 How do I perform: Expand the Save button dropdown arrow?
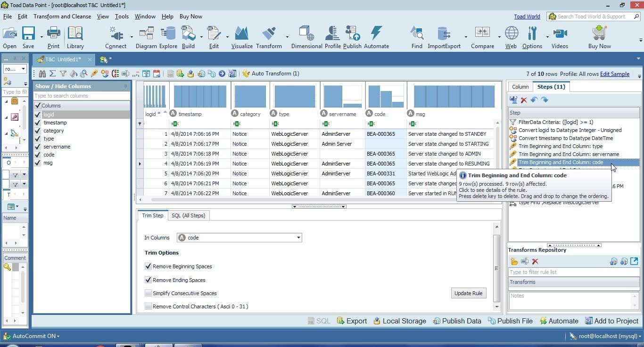(41, 37)
